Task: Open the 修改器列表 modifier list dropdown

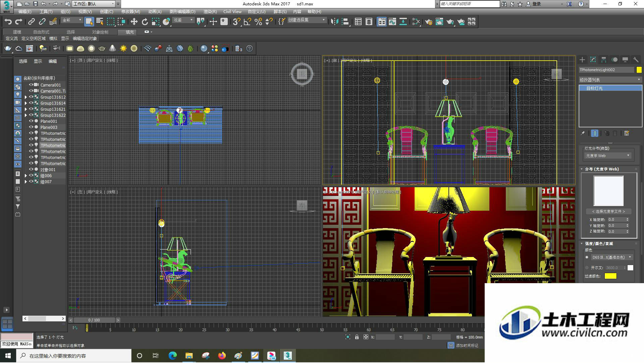Action: [x=610, y=80]
